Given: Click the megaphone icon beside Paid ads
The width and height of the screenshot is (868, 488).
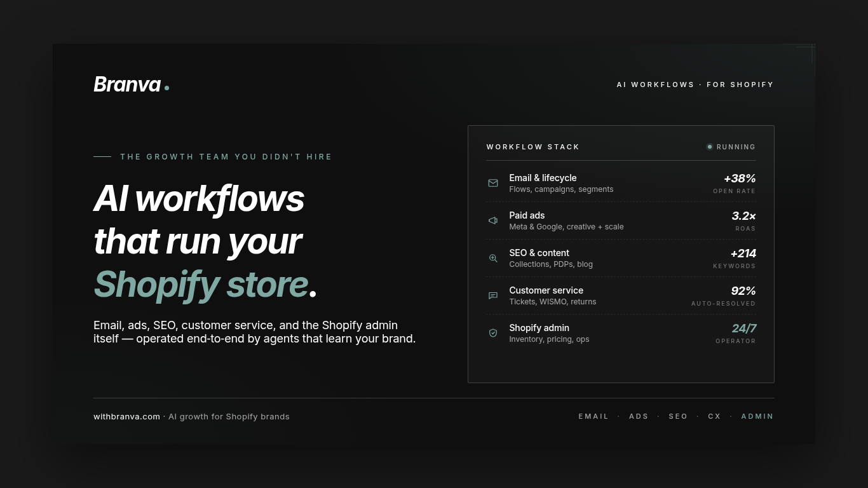Looking at the screenshot, I should click(493, 220).
